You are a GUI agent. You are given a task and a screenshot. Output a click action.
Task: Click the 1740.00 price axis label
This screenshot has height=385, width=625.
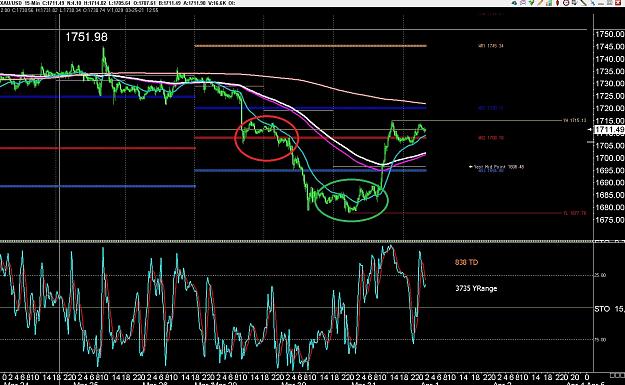[x=609, y=59]
